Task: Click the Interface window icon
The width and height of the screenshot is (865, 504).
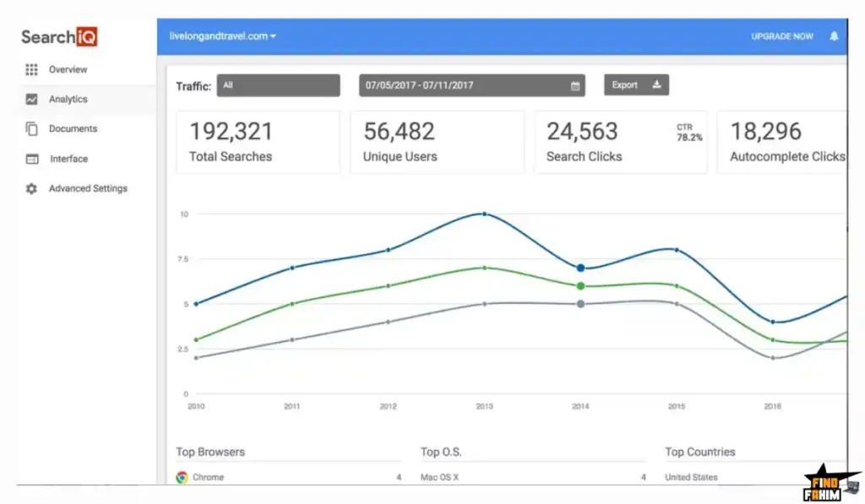Action: (x=32, y=159)
